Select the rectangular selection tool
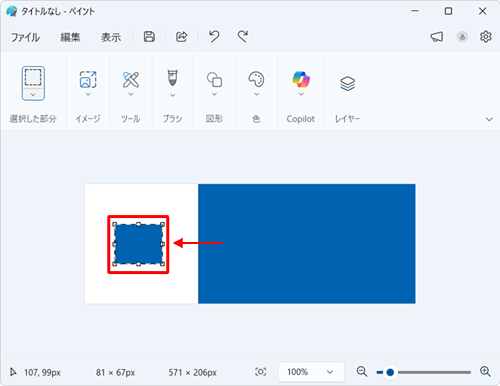Viewport: 500px width, 386px height. [33, 77]
